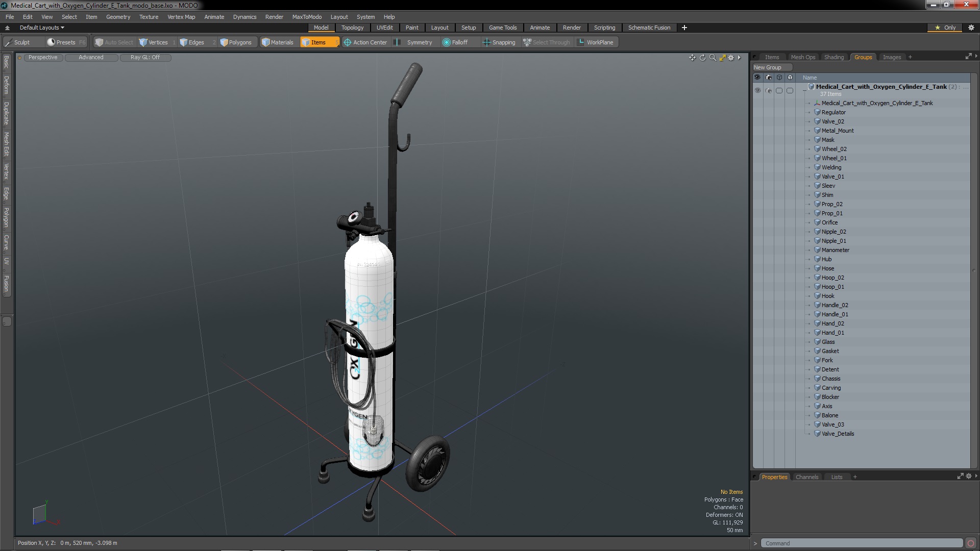980x551 pixels.
Task: Click the viewport zoom magnifier icon
Action: (x=713, y=58)
